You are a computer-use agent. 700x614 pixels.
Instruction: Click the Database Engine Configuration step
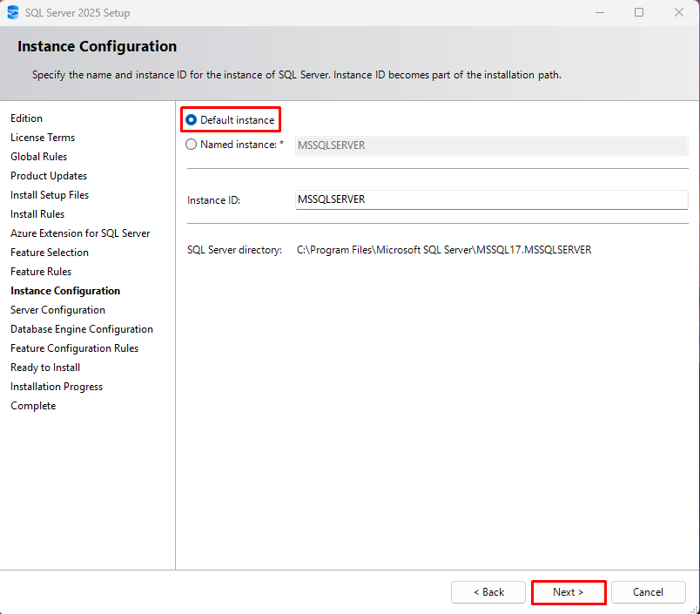[82, 329]
